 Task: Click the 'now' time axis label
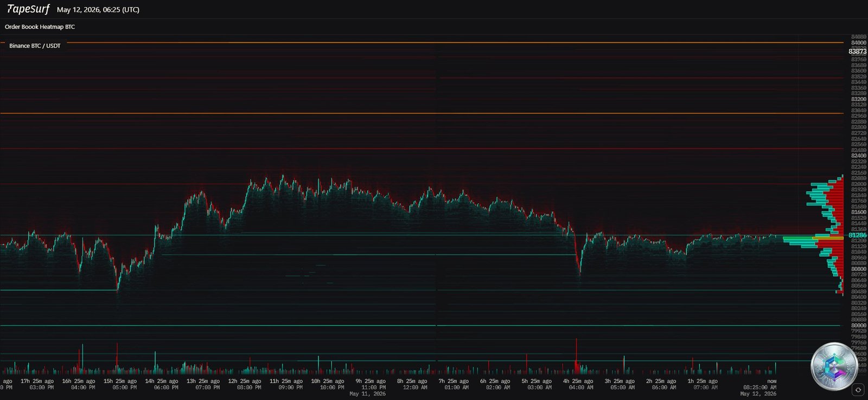772,381
